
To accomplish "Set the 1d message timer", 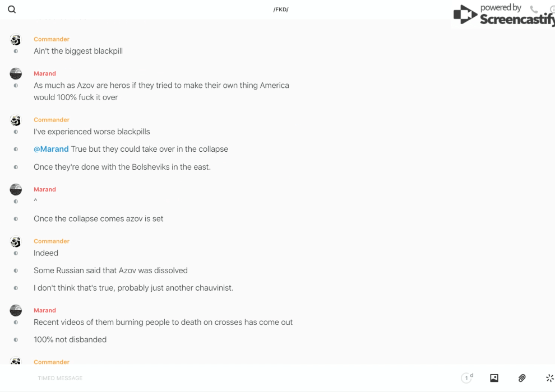I will tap(467, 378).
